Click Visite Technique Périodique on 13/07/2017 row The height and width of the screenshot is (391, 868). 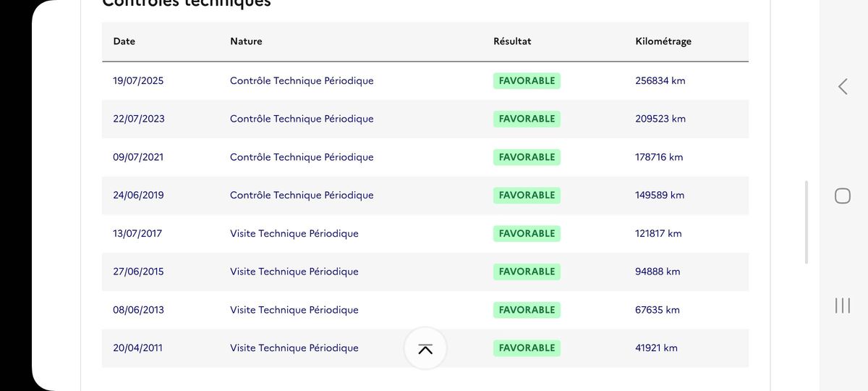294,233
